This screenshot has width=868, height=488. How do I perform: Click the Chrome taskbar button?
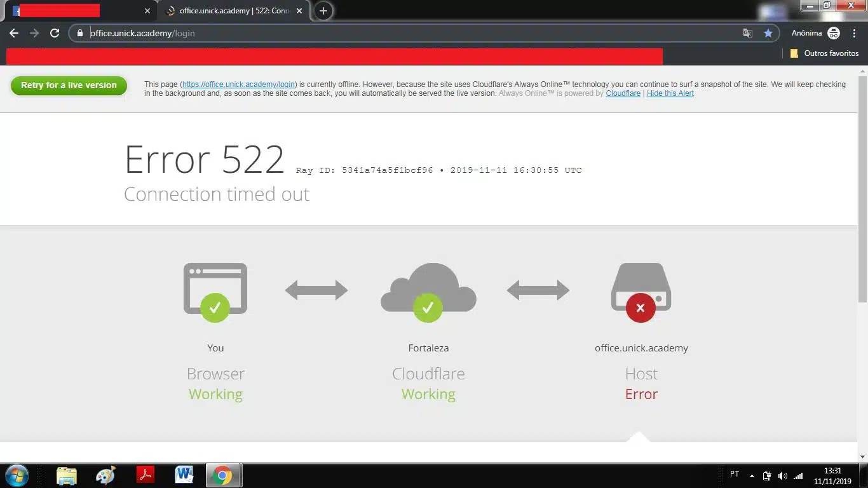222,475
